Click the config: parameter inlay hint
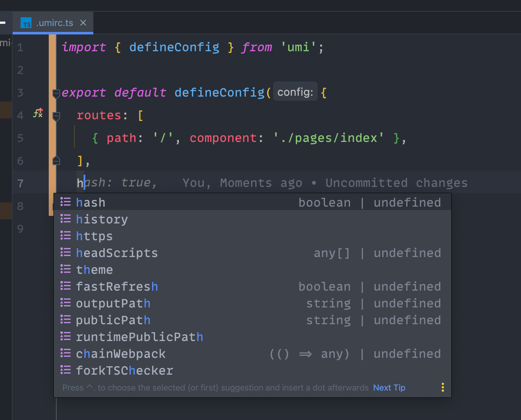Screen dimensions: 521x420 pyautogui.click(x=295, y=92)
